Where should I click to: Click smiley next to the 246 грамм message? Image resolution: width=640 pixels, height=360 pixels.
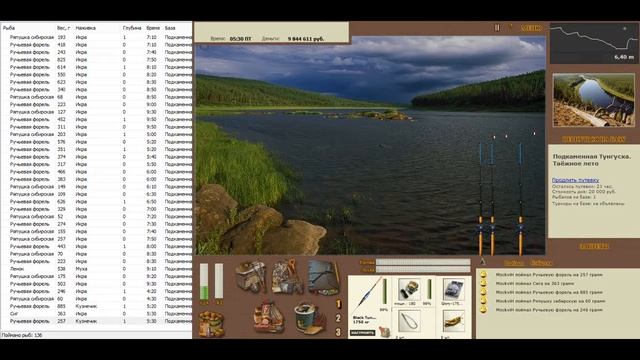483,310
